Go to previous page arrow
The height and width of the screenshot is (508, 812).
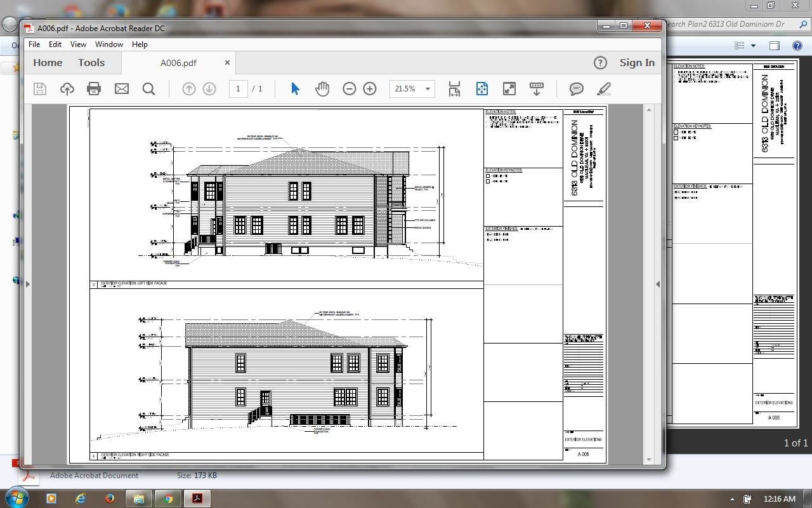[x=189, y=89]
